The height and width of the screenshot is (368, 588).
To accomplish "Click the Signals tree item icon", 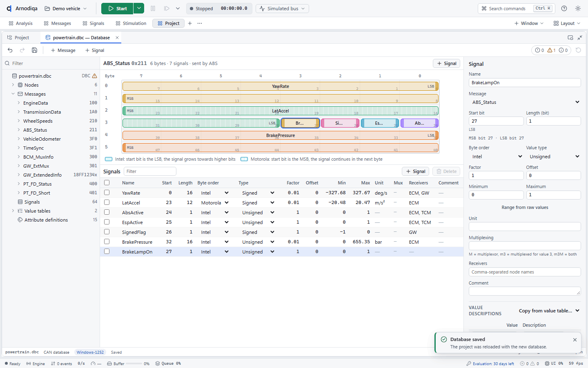I will (20, 202).
